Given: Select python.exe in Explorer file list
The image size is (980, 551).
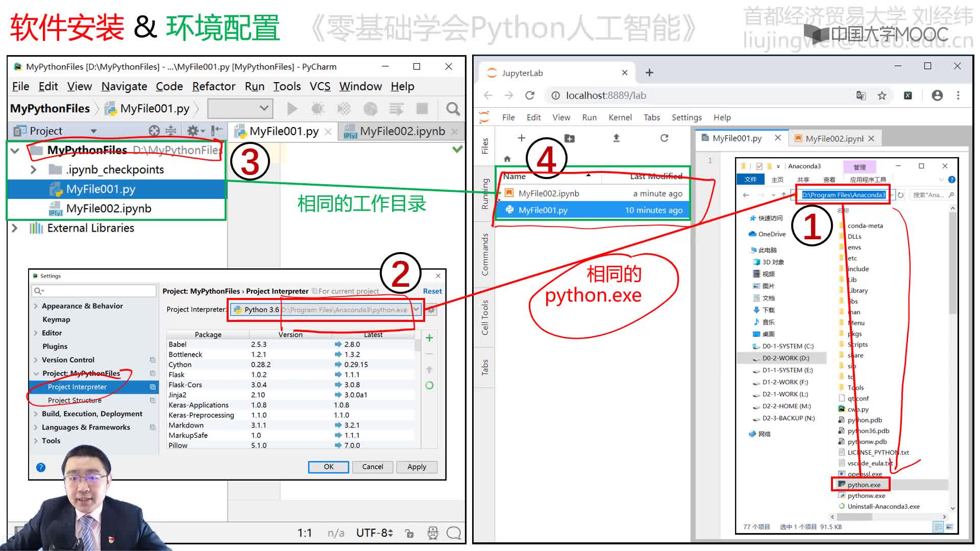Looking at the screenshot, I should tap(864, 485).
